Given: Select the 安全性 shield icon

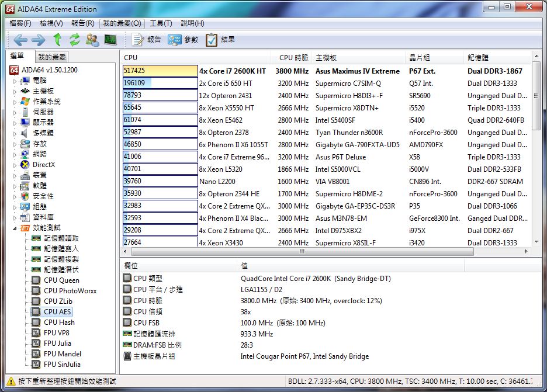Looking at the screenshot, I should [x=25, y=196].
